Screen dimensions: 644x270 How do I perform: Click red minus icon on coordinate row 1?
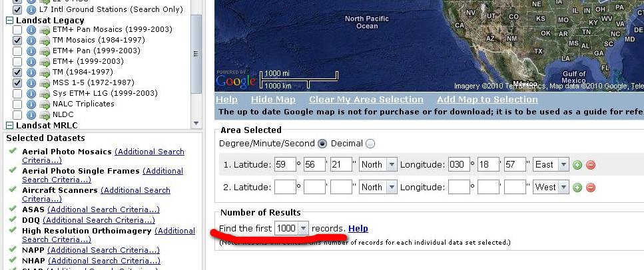590,165
